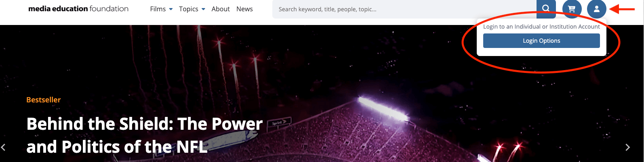Open the About page
This screenshot has height=162, width=644.
pyautogui.click(x=221, y=9)
